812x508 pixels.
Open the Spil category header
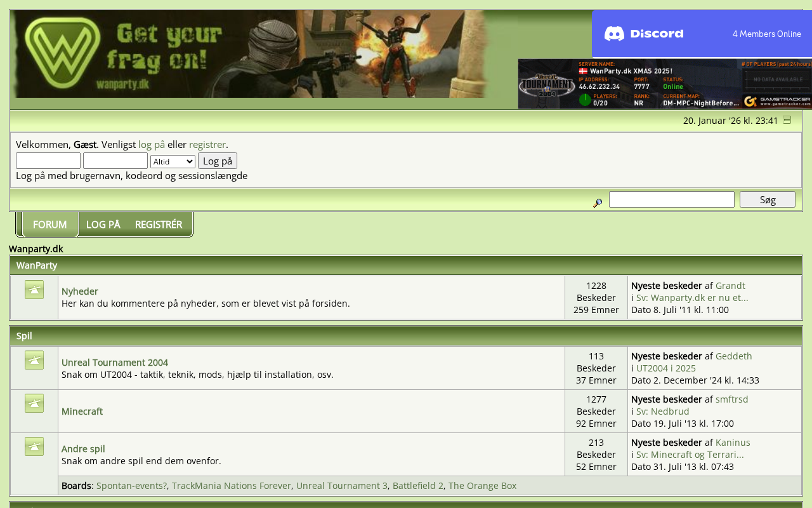(24, 336)
